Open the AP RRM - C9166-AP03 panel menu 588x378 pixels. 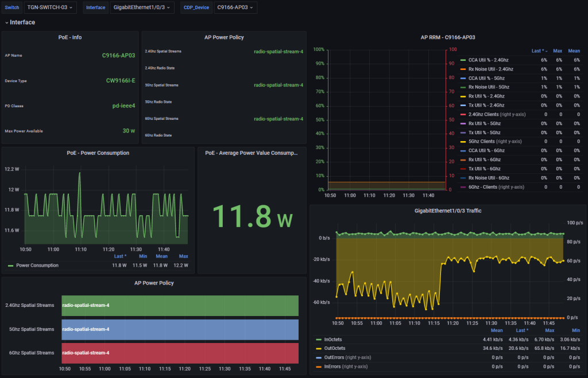click(x=447, y=37)
